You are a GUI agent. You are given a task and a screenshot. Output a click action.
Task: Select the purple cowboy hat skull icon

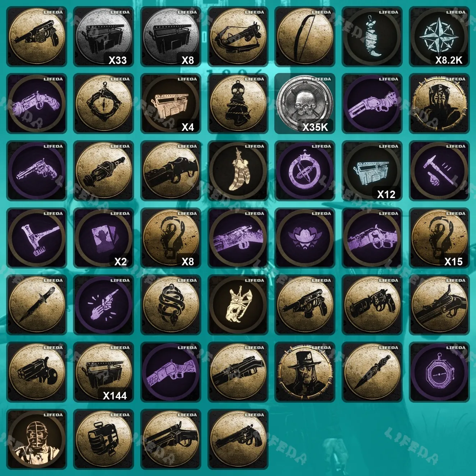pyautogui.click(x=305, y=238)
